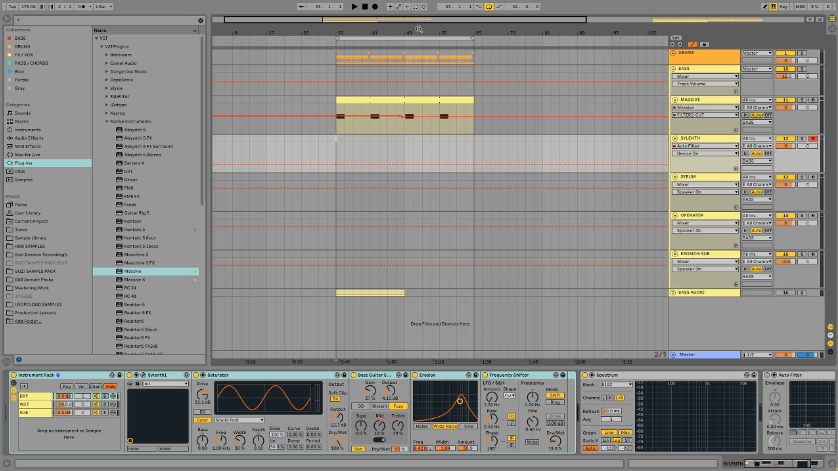
Task: Select Distort mode in Bass Guitar device
Action: [379, 406]
